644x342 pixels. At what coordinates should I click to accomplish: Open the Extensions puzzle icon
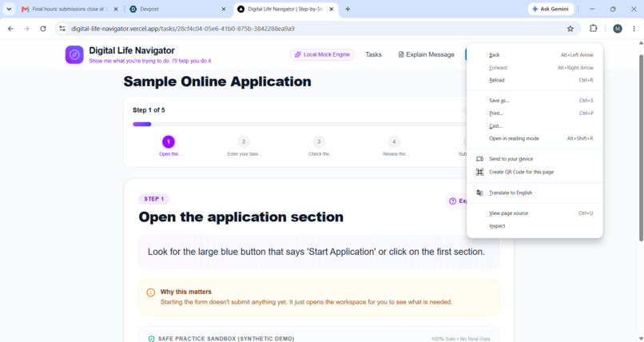click(x=593, y=28)
